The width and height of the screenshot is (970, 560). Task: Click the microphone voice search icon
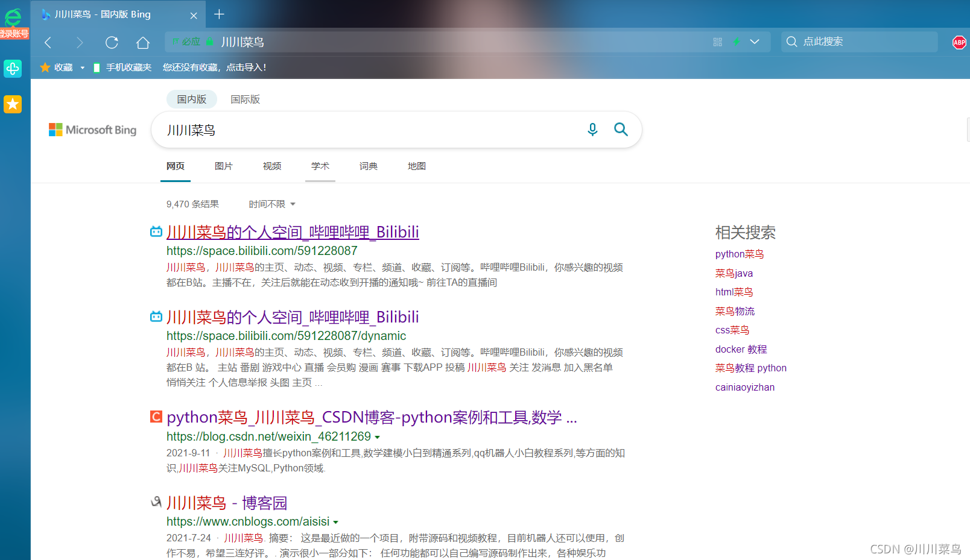[592, 130]
